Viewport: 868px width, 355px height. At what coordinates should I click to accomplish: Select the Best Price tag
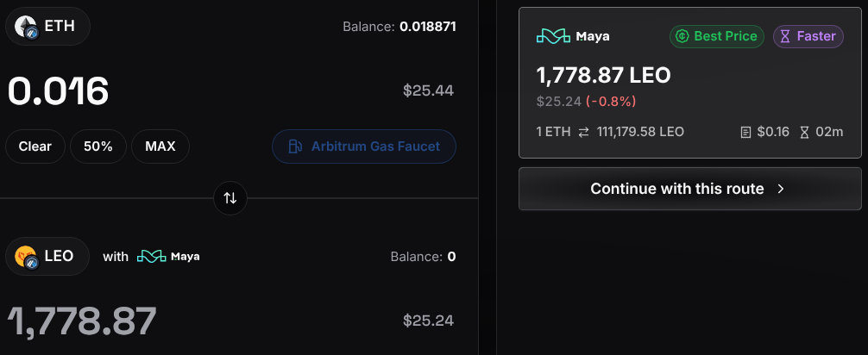717,36
